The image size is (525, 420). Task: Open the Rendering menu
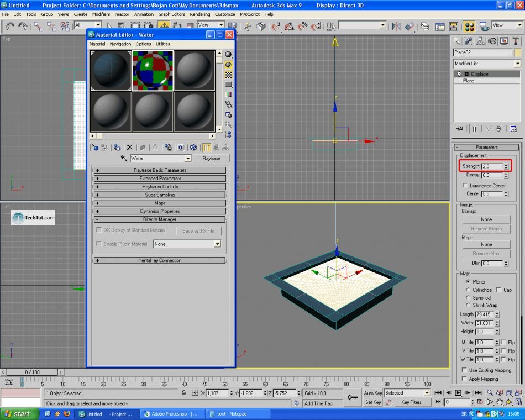tap(200, 14)
